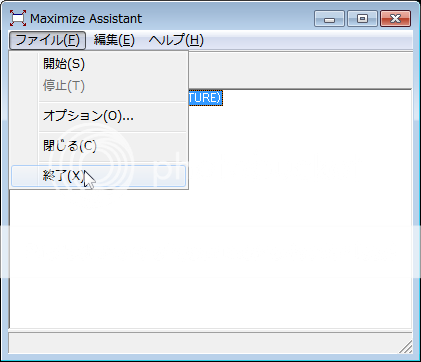Choose 開始(S) from the menu

pyautogui.click(x=99, y=64)
